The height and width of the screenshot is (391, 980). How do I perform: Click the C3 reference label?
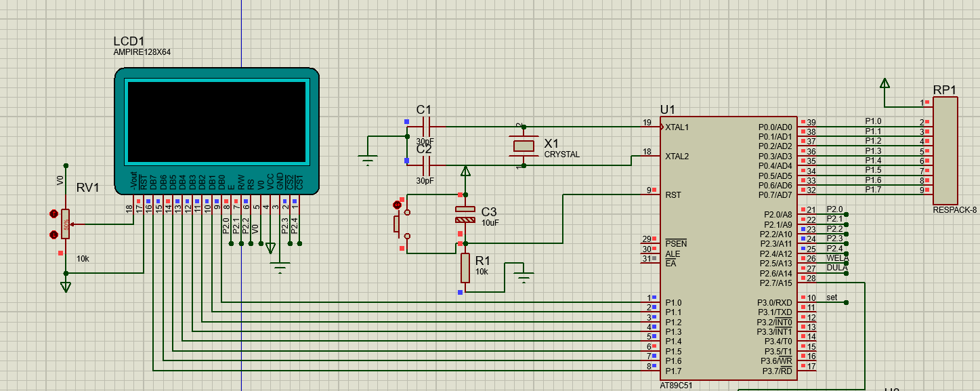pos(489,212)
